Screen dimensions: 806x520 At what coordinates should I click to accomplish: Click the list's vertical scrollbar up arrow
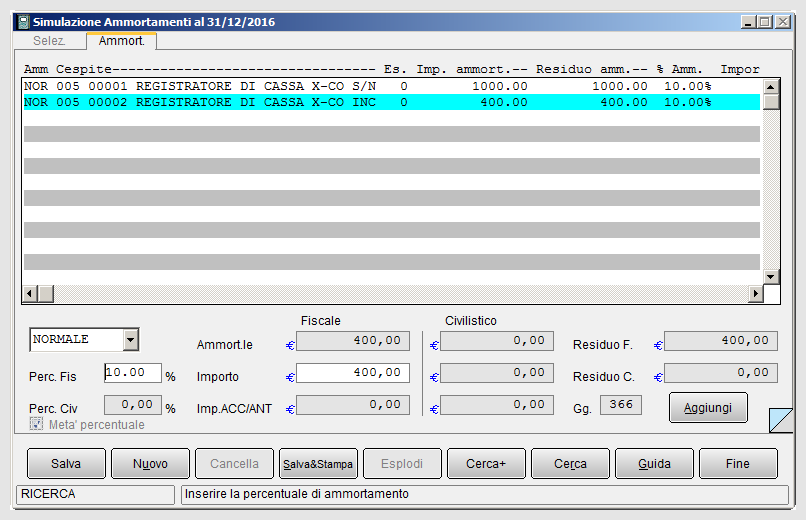pyautogui.click(x=771, y=86)
